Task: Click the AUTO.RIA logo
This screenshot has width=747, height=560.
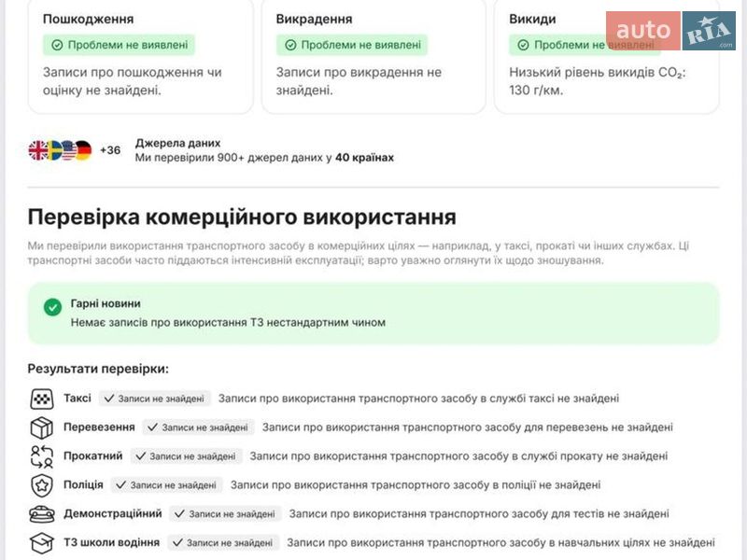Action: coord(669,28)
